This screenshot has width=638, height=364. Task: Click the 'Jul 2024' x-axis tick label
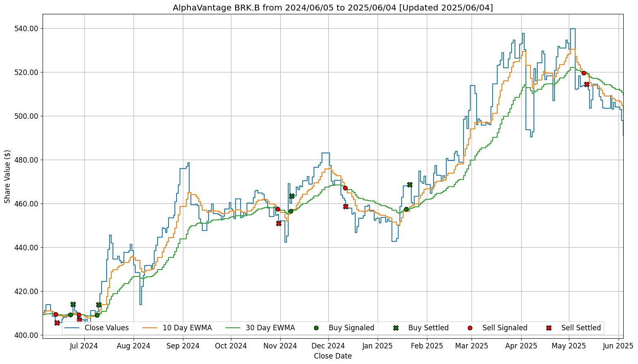click(x=84, y=346)
